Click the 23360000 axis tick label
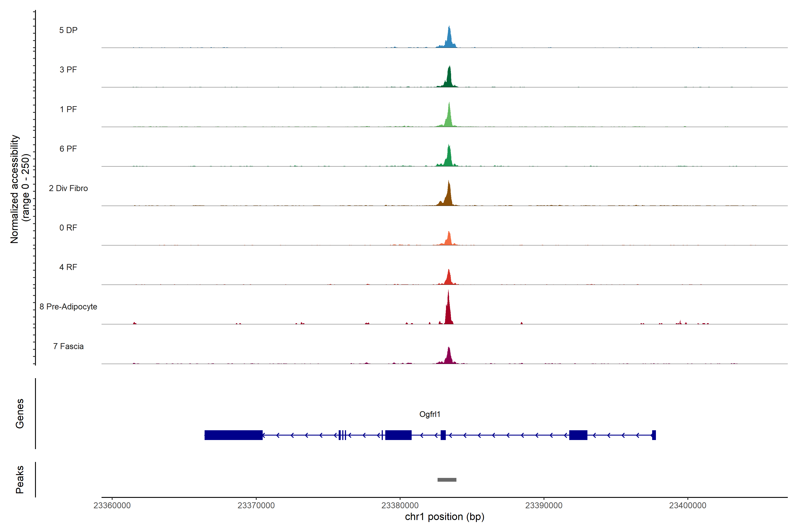This screenshot has height=532, width=798. click(112, 506)
